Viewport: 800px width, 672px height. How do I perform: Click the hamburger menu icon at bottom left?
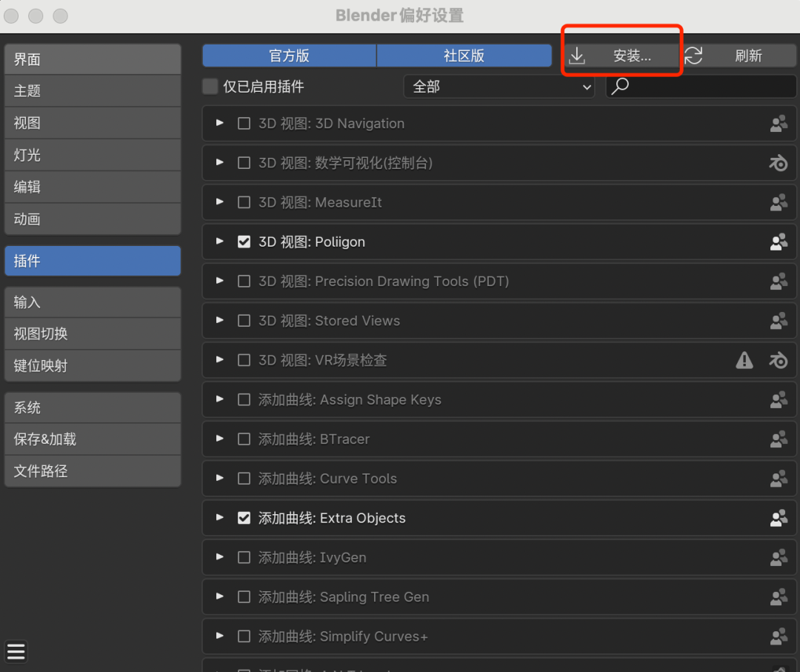pos(16,651)
